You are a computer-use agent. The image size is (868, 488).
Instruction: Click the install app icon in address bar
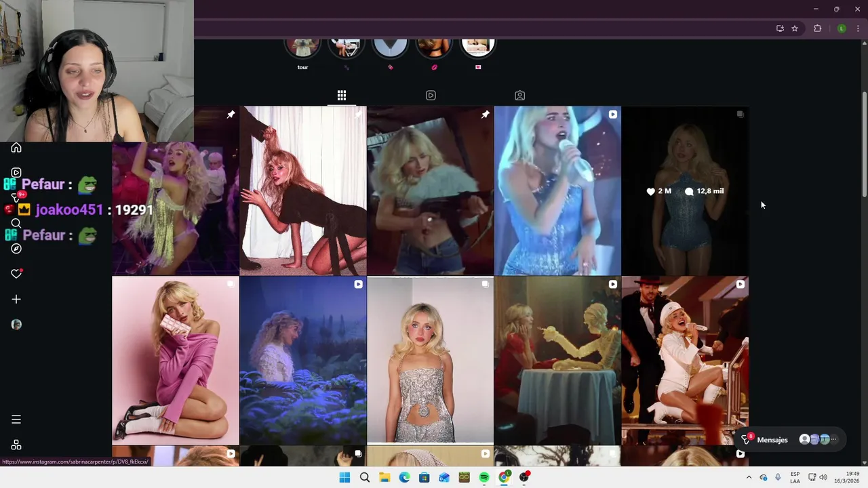pos(780,28)
